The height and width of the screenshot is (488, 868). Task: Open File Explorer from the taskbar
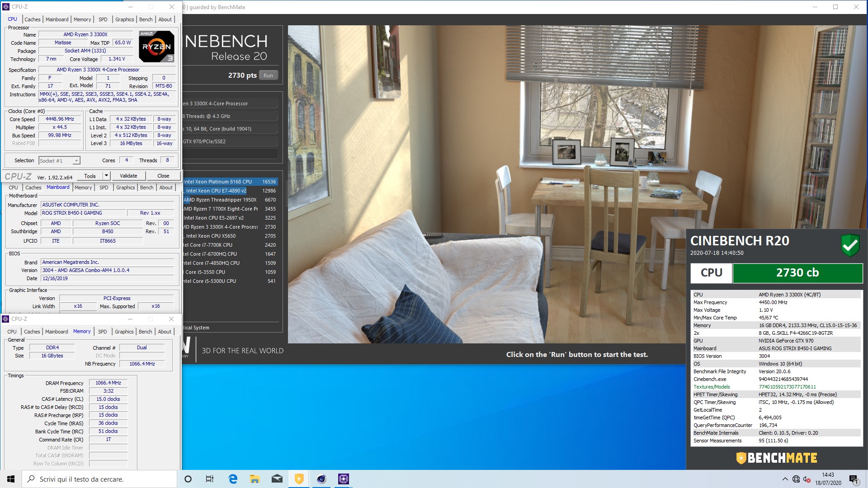click(x=255, y=479)
